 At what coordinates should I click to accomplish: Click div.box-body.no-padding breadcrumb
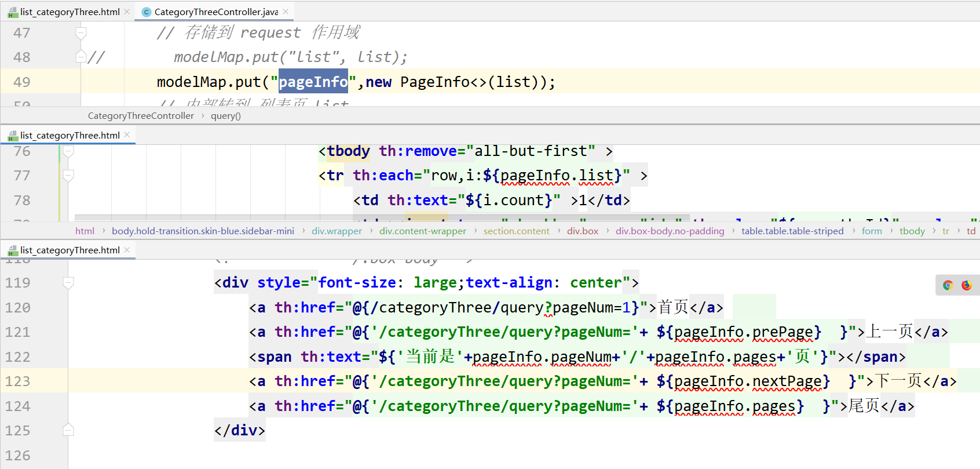pyautogui.click(x=670, y=231)
